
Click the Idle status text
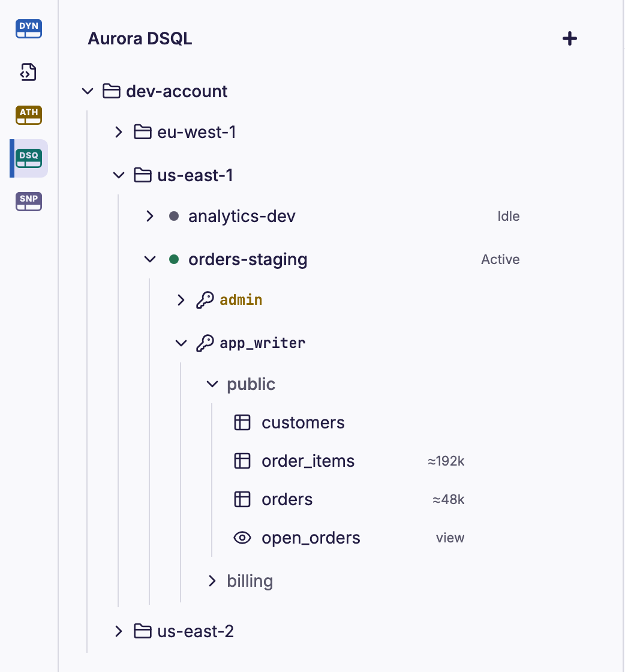tap(509, 216)
